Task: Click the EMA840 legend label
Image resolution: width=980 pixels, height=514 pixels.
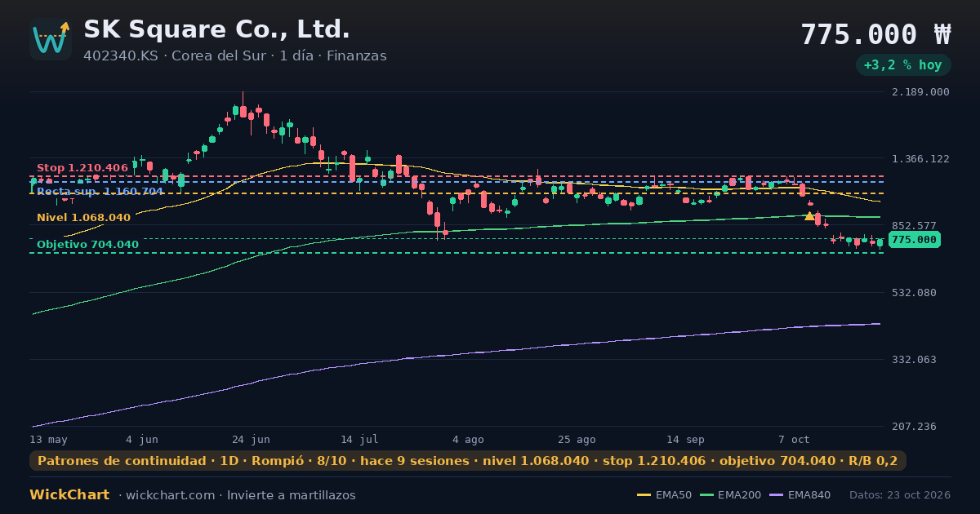Action: 808,495
